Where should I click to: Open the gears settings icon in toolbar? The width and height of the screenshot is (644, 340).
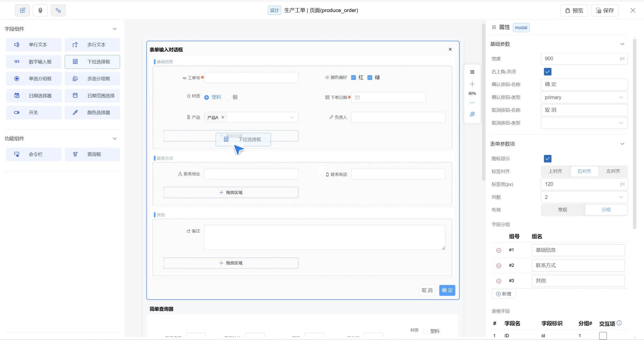click(x=58, y=10)
